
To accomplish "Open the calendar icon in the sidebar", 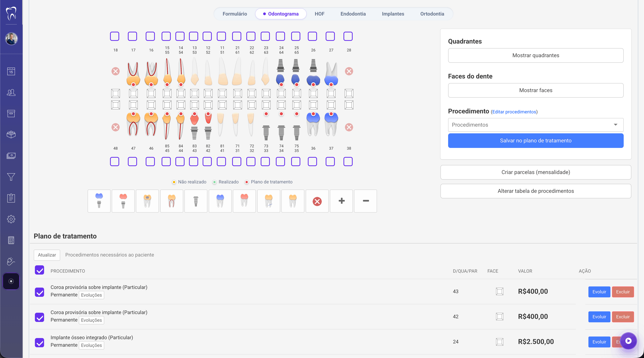I will click(x=11, y=71).
